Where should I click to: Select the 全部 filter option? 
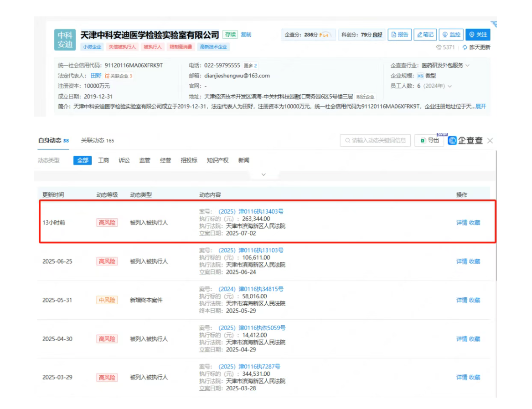point(83,160)
